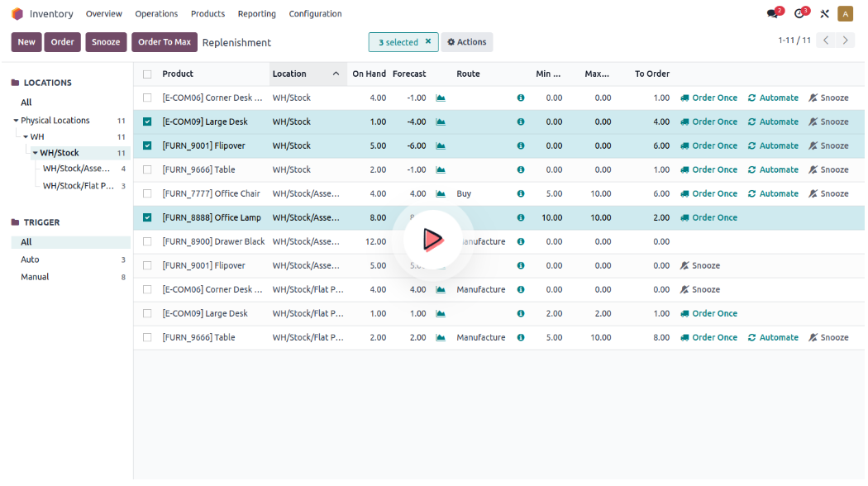Open the activities clock icon
Screen dimensions: 868x486
tap(799, 13)
